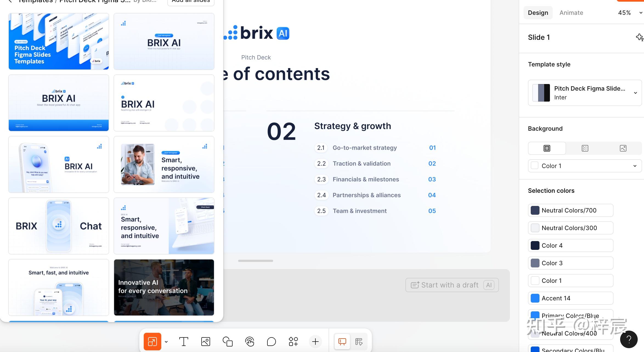Open the Color 1 background dropdown

[585, 166]
